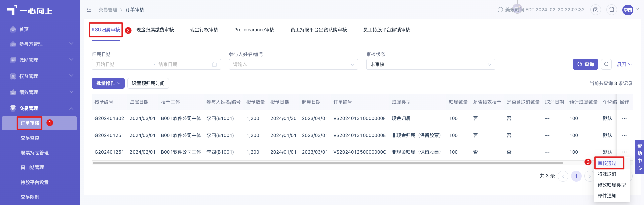The image size is (644, 205).
Task: Click the 激励管理 sidebar icon
Action: coord(13,60)
